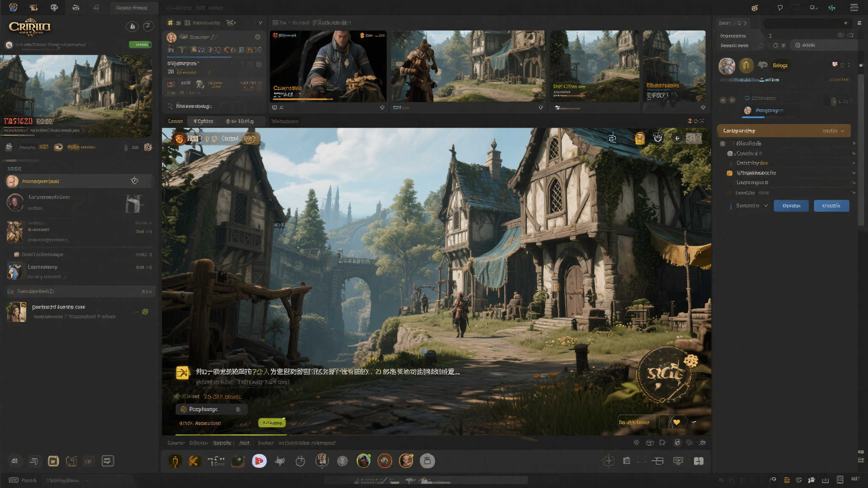Select the gray save disk icon in bottom toolbar
This screenshot has height=488, width=868.
click(427, 461)
